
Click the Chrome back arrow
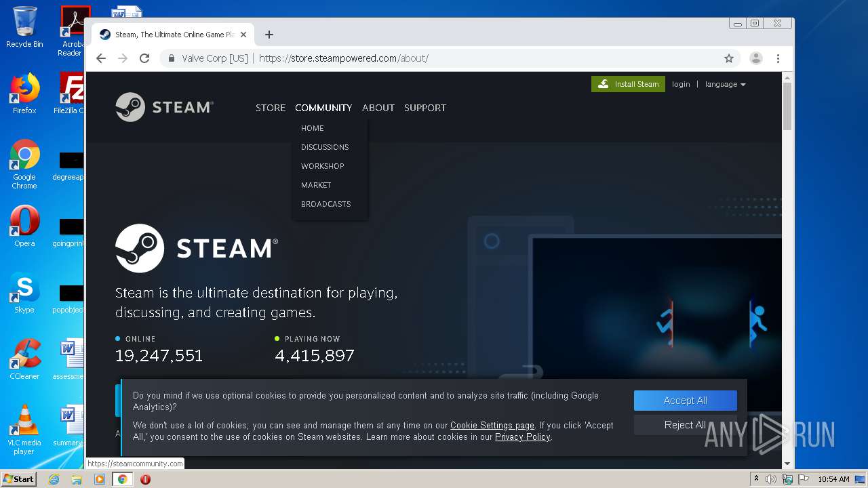pos(101,58)
